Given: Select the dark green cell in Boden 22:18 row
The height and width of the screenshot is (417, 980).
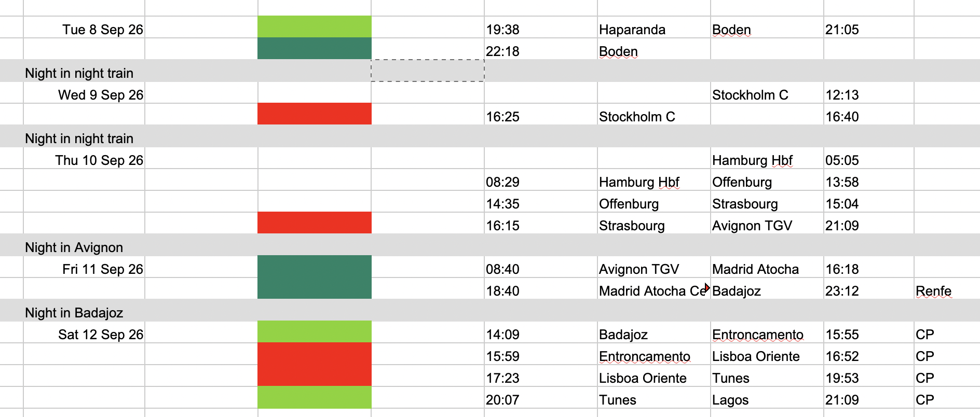Looking at the screenshot, I should click(x=315, y=48).
